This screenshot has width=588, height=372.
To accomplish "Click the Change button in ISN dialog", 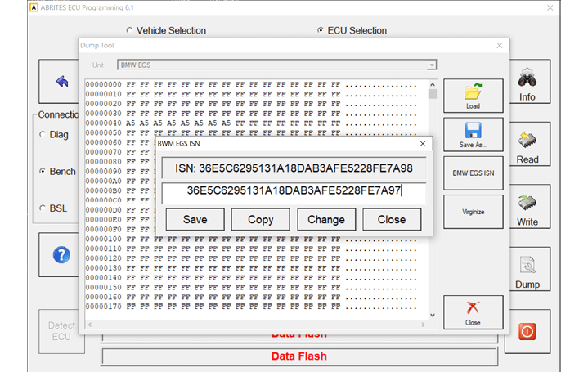I will click(x=326, y=219).
